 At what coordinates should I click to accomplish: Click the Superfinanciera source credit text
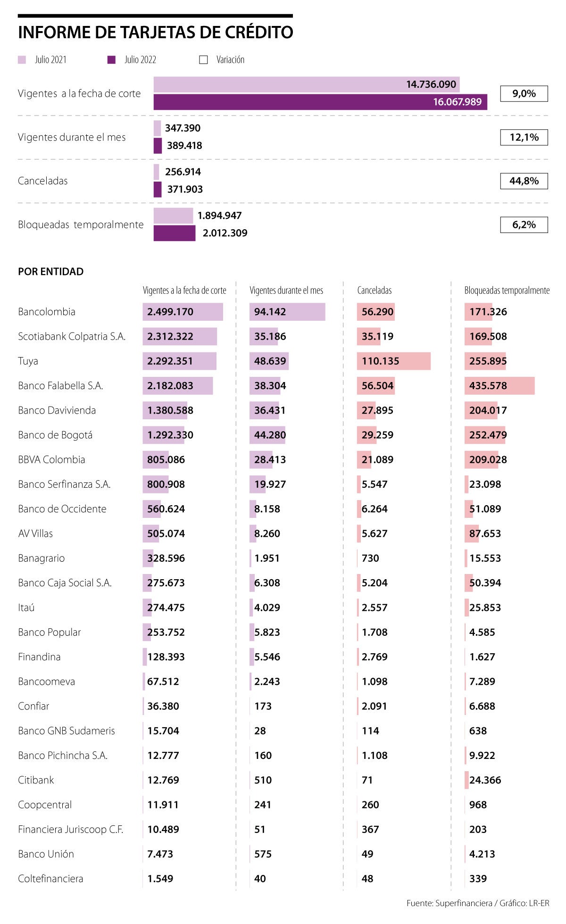point(463,903)
